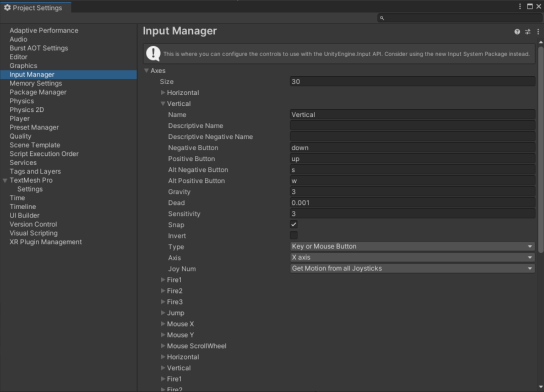
Task: Open the Type dropdown
Action: (412, 246)
